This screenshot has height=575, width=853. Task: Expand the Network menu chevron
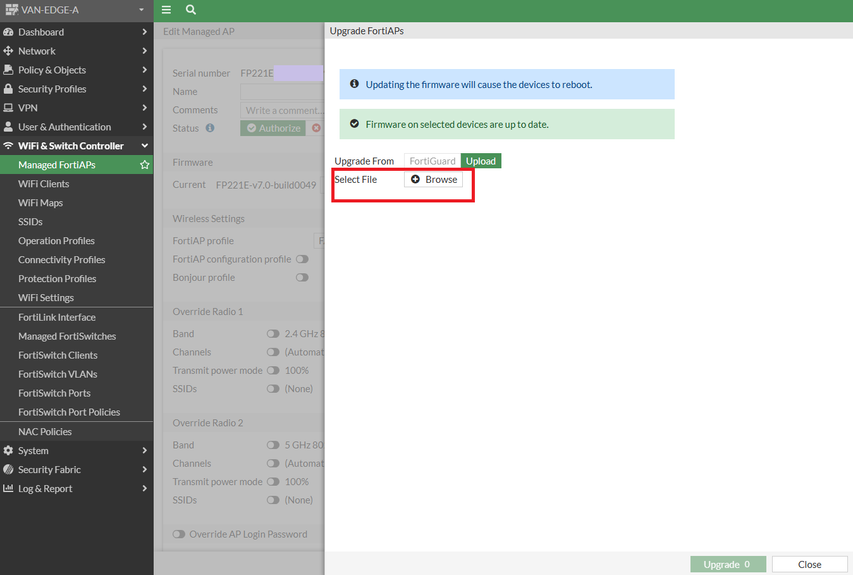[144, 51]
